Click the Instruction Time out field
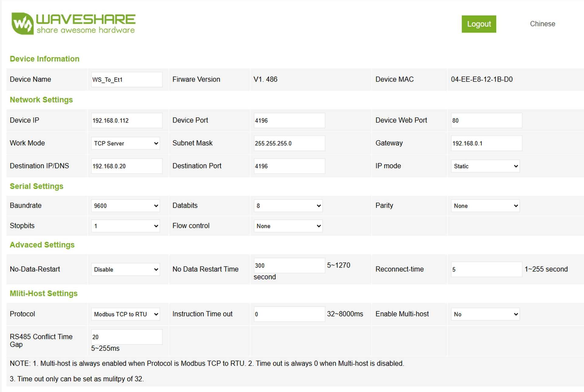The height and width of the screenshot is (392, 584). tap(289, 314)
